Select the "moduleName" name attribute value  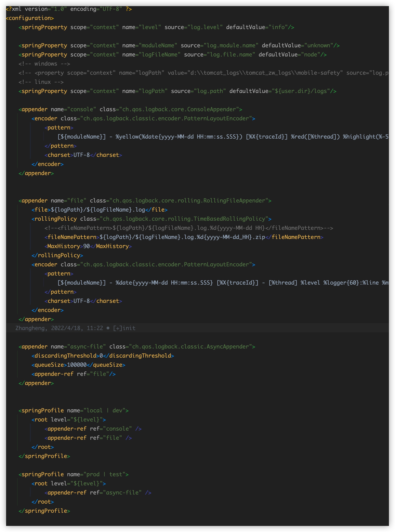pyautogui.click(x=158, y=45)
